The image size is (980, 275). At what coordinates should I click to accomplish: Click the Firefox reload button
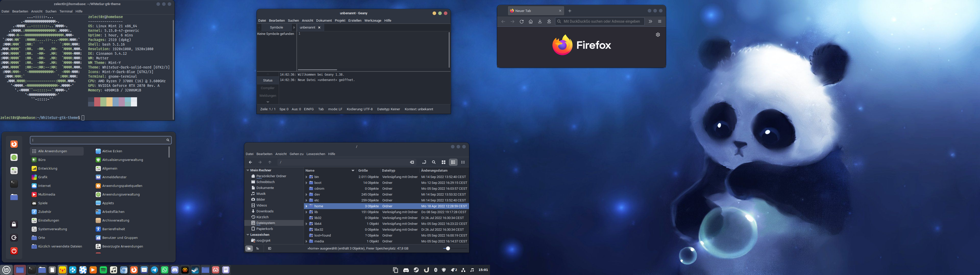(522, 22)
